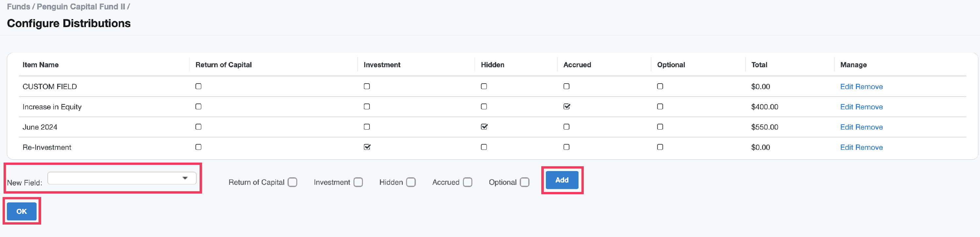Open the New Field dropdown
980x237 pixels.
click(122, 178)
